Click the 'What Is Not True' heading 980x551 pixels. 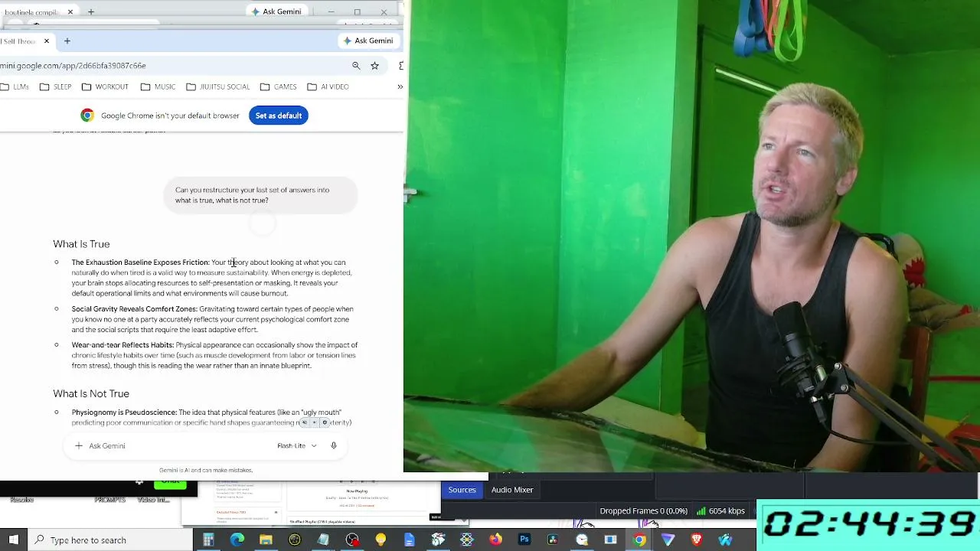(x=91, y=394)
